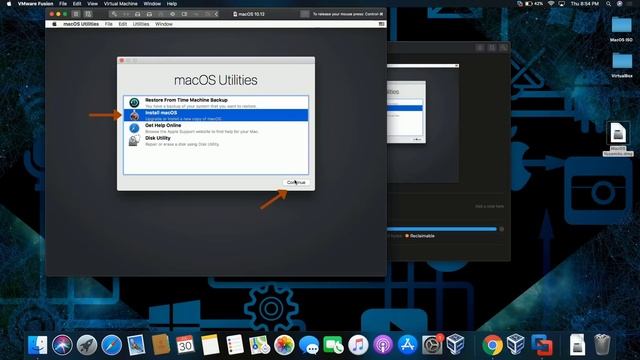
Task: Open iTunes music icon in Dock
Action: pos(358,345)
